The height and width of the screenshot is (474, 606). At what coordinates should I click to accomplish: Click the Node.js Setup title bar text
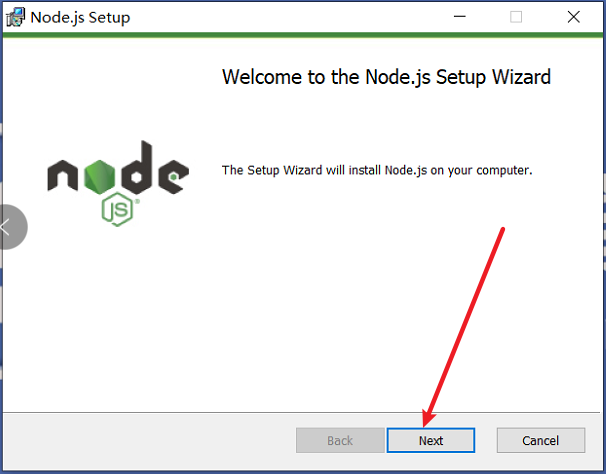pyautogui.click(x=80, y=17)
